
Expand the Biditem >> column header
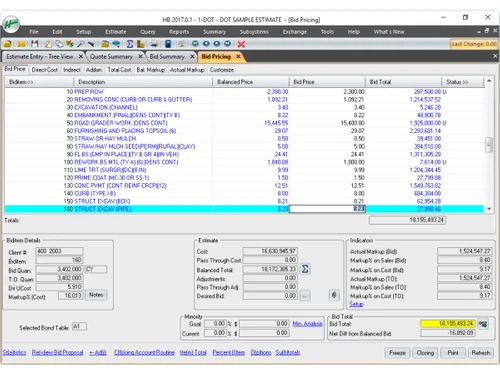coord(39,82)
